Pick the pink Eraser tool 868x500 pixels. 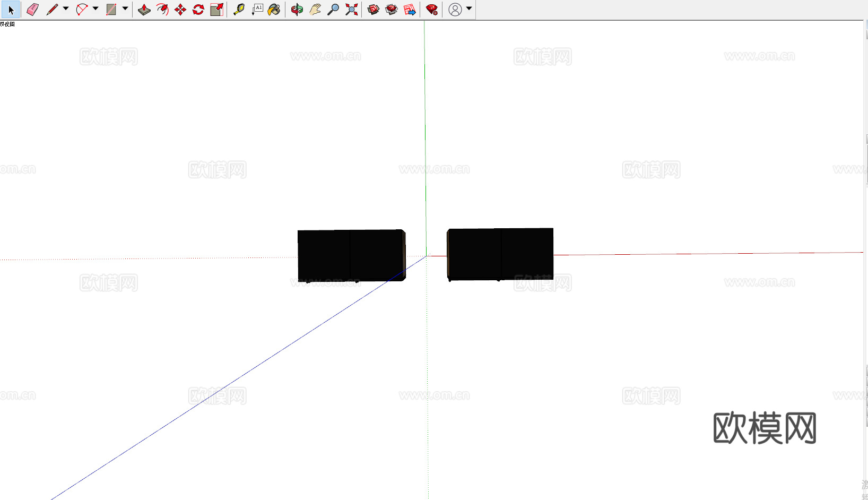(x=32, y=10)
